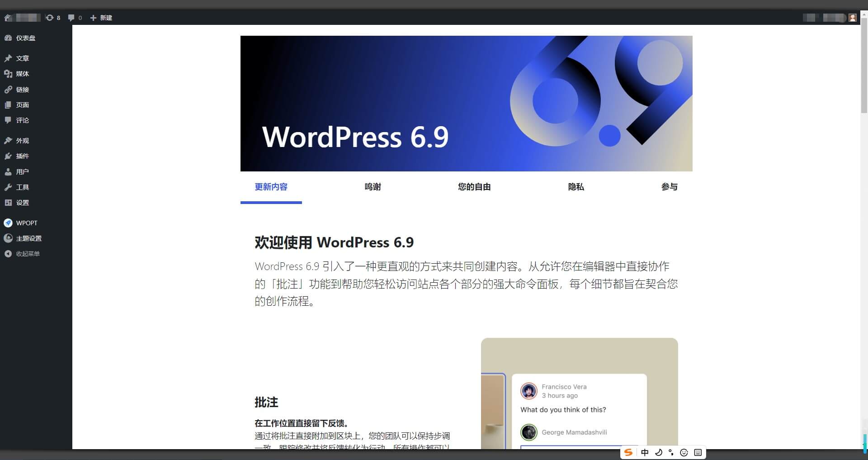Open 仪表盘 dashboard in sidebar
Screen dimensions: 868x460
[x=25, y=38]
